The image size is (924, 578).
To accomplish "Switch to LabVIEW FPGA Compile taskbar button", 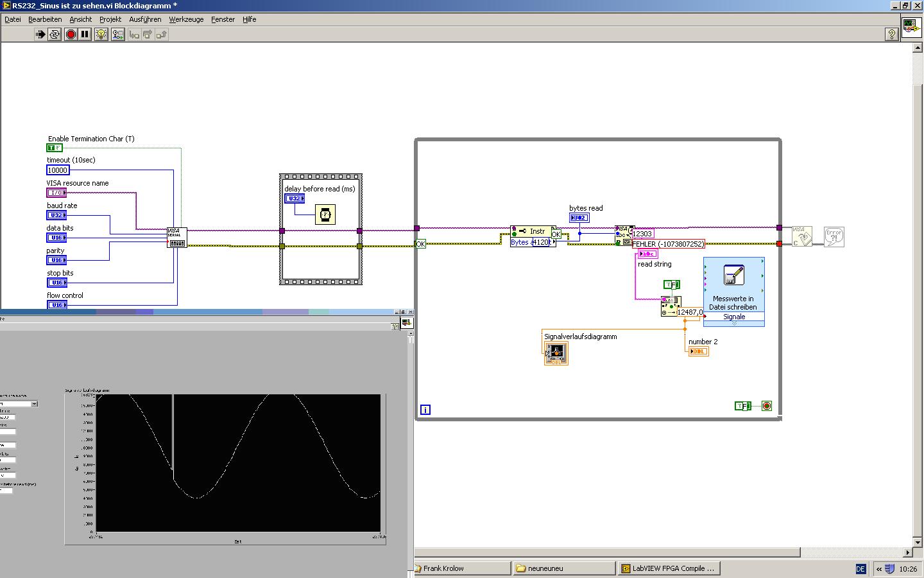I will click(668, 568).
